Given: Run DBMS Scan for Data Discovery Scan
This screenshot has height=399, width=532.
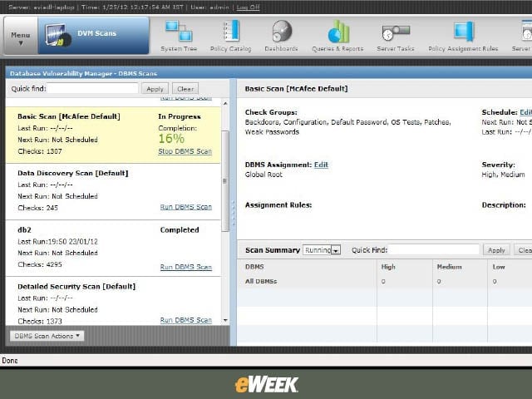Looking at the screenshot, I should tap(186, 207).
